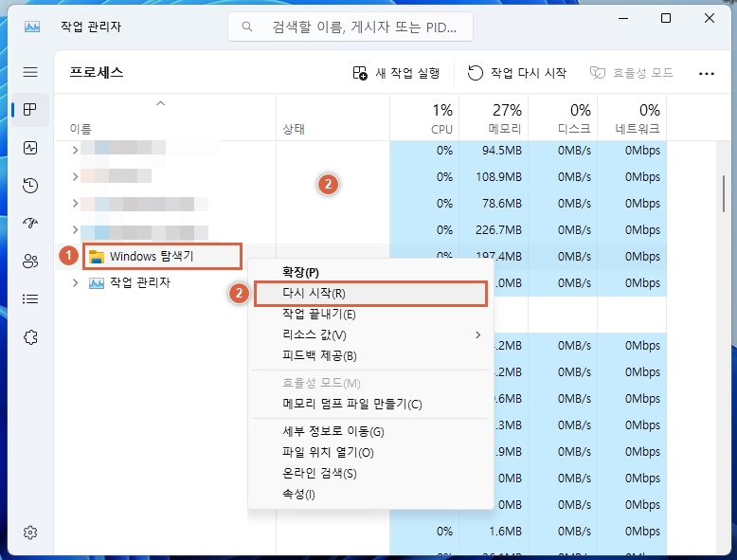Sort by CPU 1% column header

click(x=424, y=118)
